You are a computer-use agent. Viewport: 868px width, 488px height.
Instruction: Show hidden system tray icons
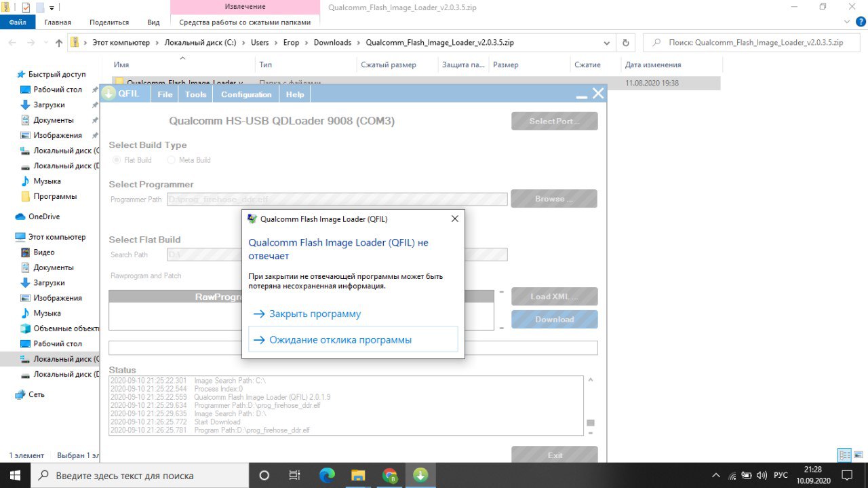[x=715, y=475]
